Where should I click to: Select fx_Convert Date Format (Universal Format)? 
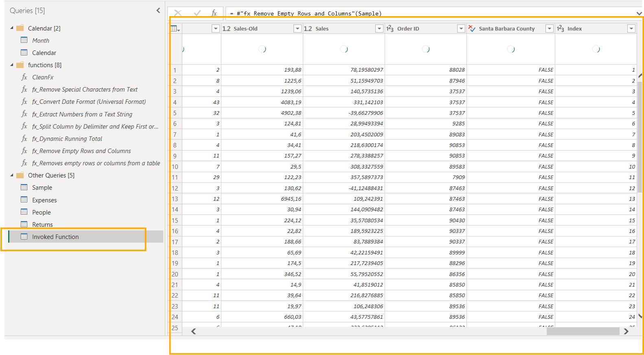coord(89,102)
